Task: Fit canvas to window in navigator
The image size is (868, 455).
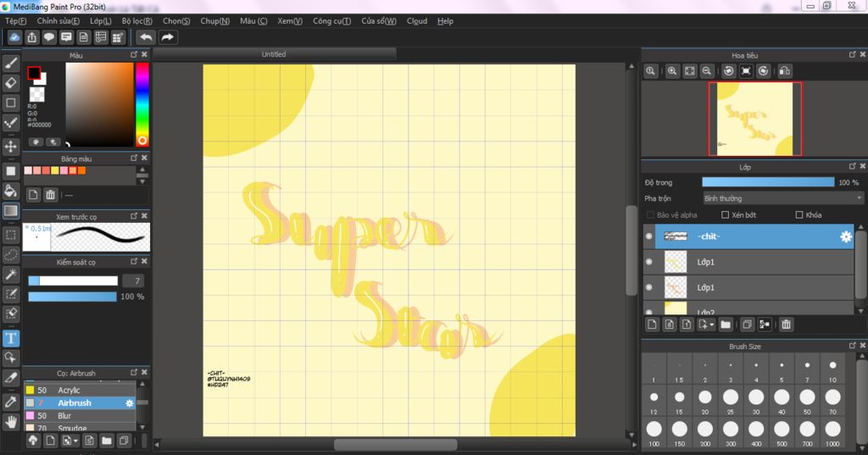Action: [x=690, y=71]
